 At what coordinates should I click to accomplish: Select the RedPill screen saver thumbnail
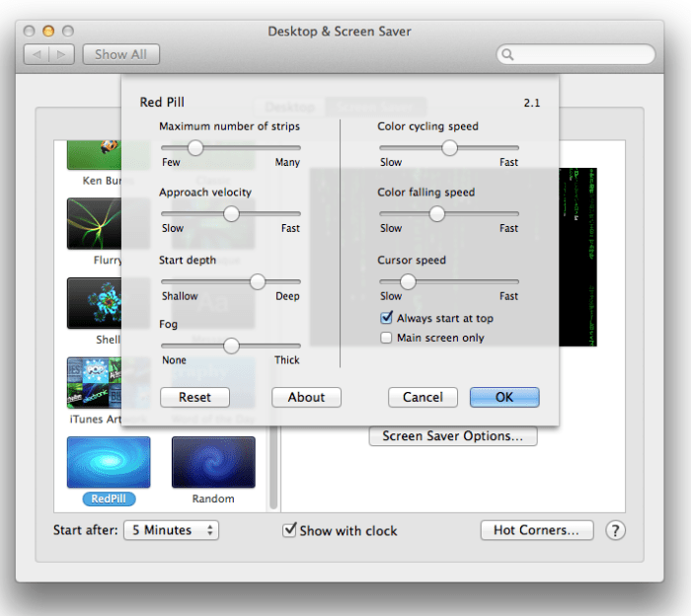click(x=109, y=462)
